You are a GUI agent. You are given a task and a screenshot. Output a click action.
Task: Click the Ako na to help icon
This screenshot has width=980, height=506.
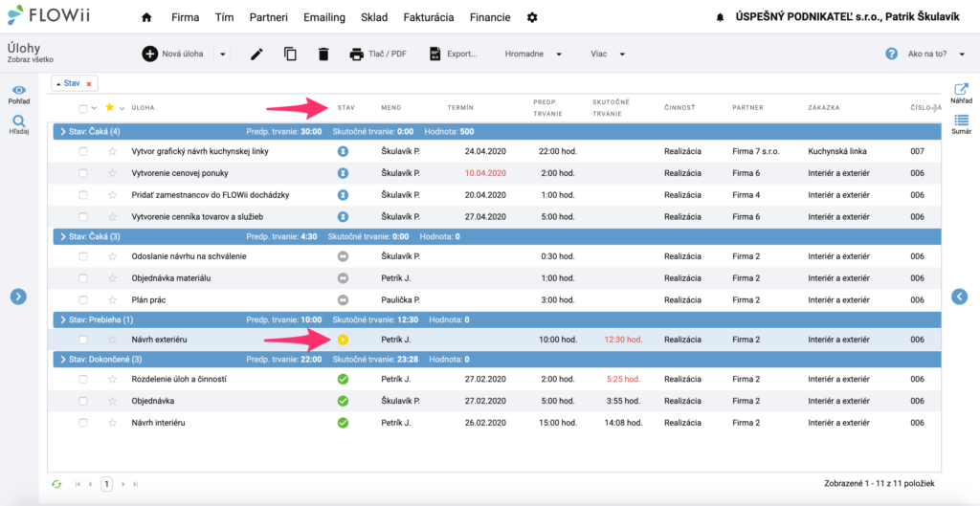[x=892, y=54]
